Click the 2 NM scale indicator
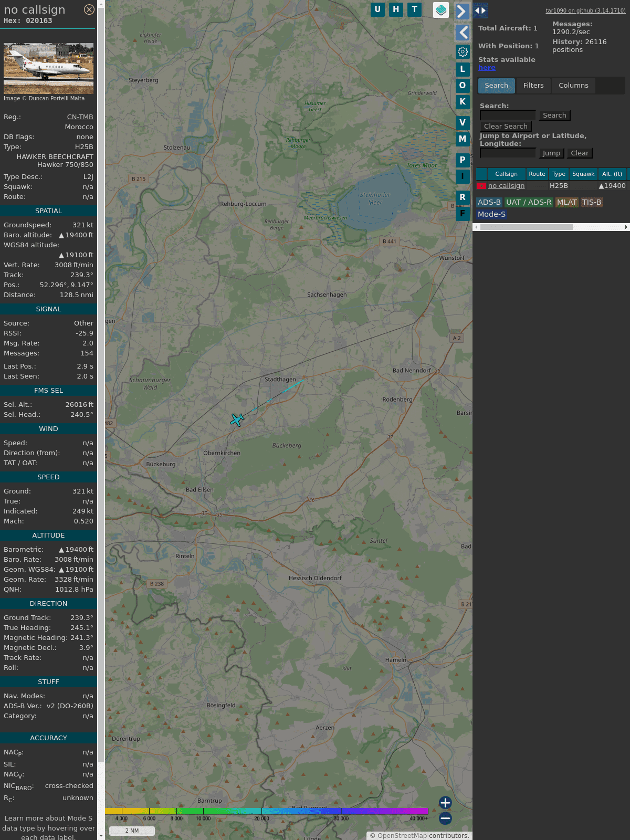 132,831
